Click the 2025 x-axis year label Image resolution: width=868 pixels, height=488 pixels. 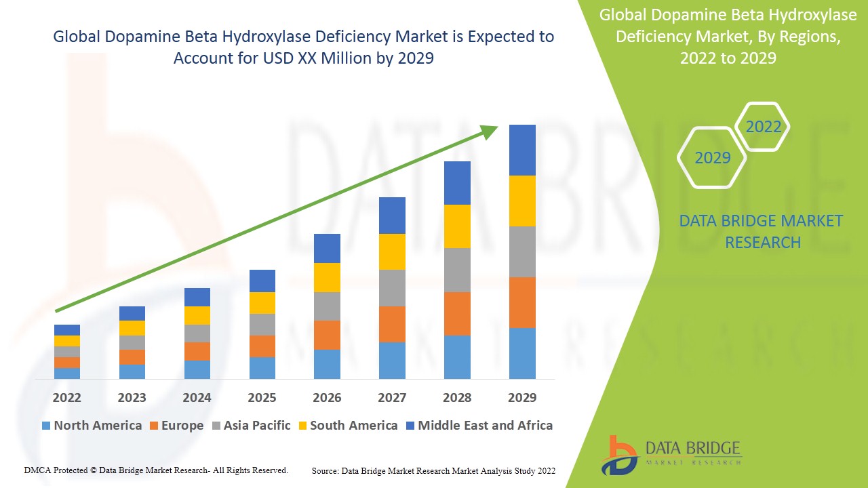click(x=262, y=397)
